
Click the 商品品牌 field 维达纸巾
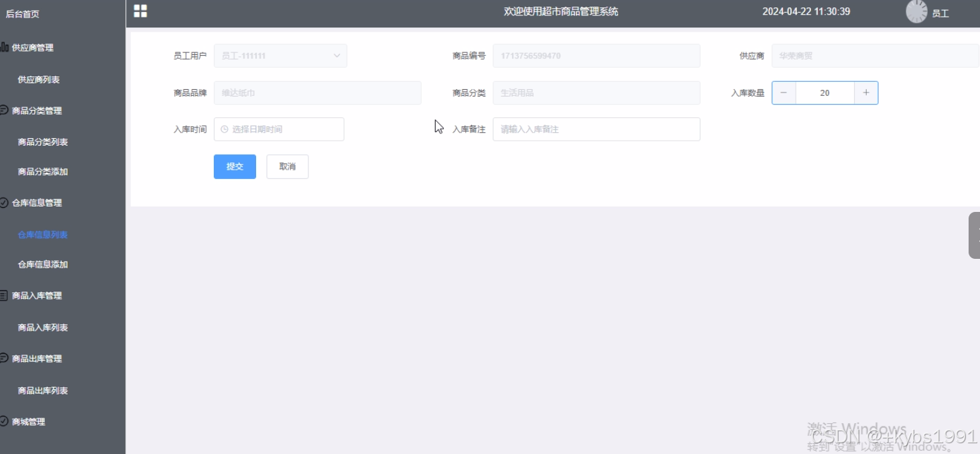(x=318, y=93)
